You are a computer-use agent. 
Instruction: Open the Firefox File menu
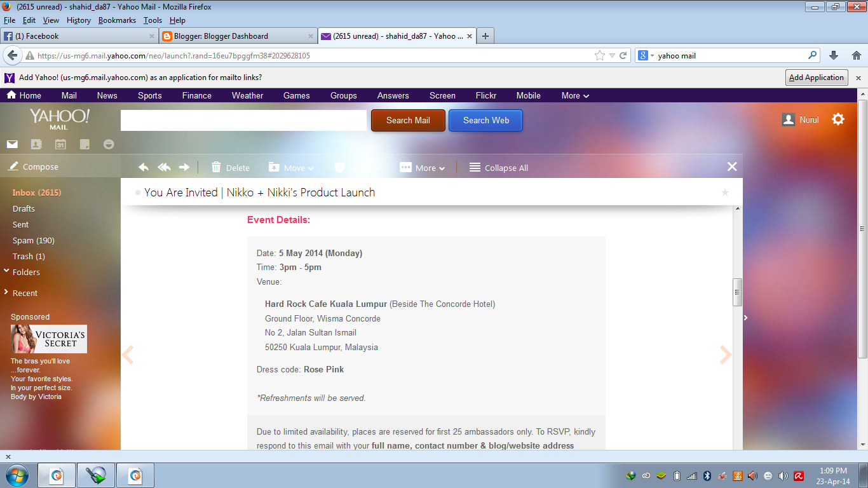[9, 20]
